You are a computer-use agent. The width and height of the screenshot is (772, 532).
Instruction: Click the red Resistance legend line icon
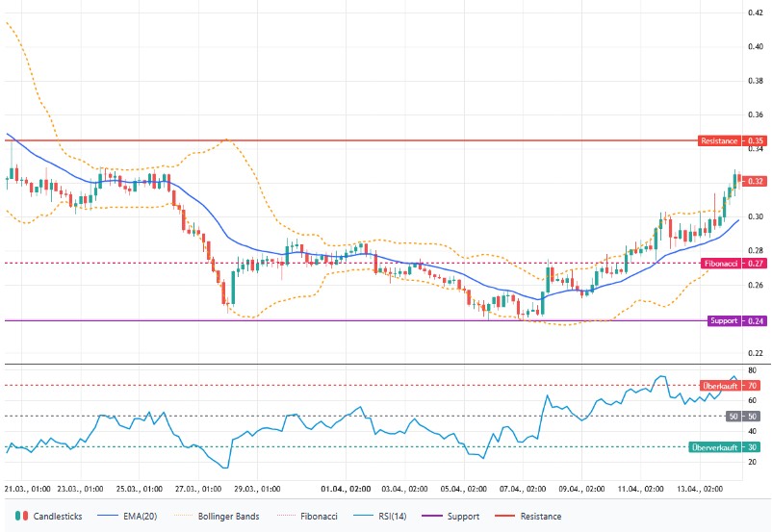click(x=507, y=517)
